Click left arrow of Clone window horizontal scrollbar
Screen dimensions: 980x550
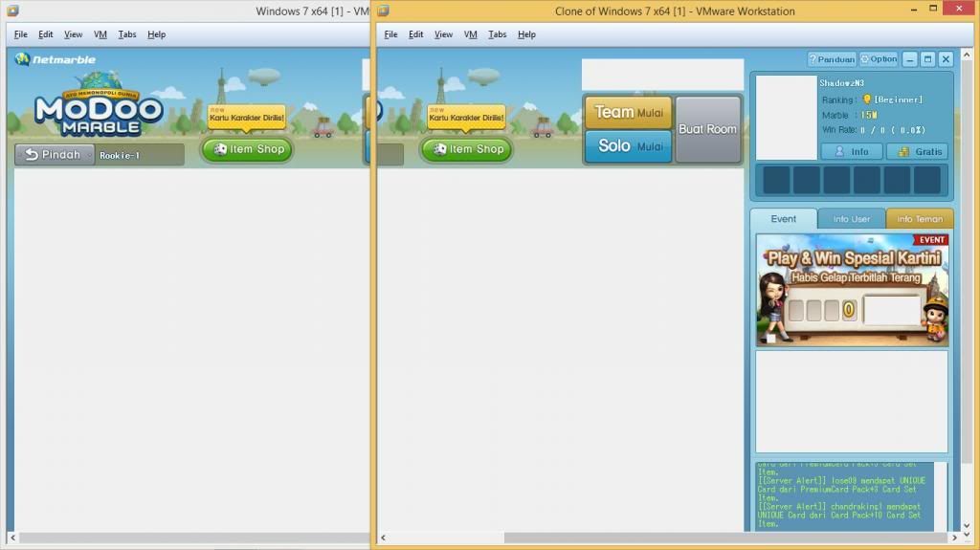click(383, 538)
